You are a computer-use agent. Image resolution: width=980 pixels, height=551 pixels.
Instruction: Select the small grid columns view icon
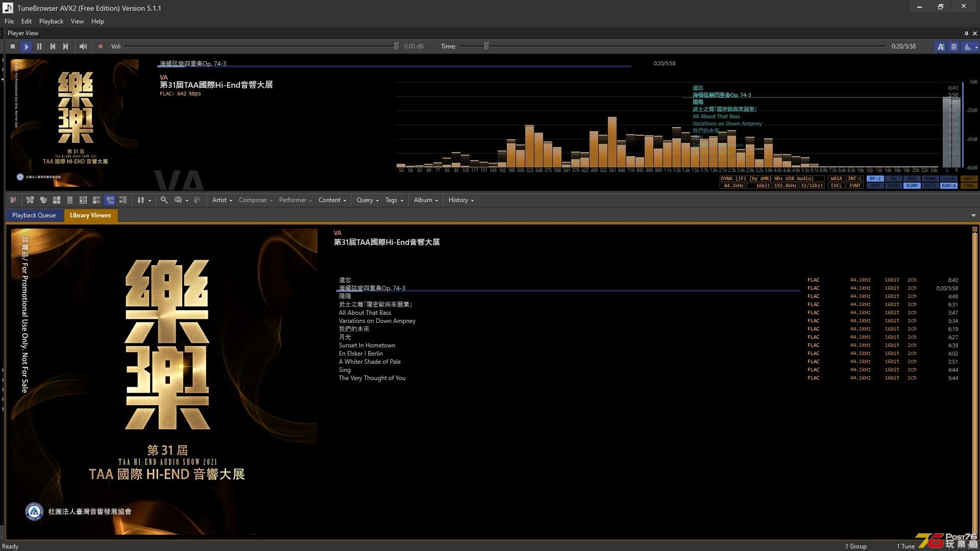point(83,200)
